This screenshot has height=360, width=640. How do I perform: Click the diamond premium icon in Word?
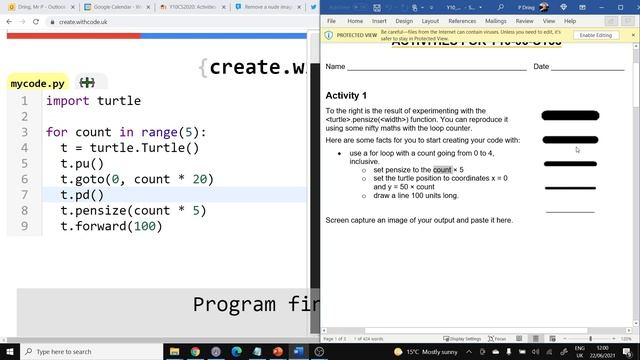click(x=564, y=7)
